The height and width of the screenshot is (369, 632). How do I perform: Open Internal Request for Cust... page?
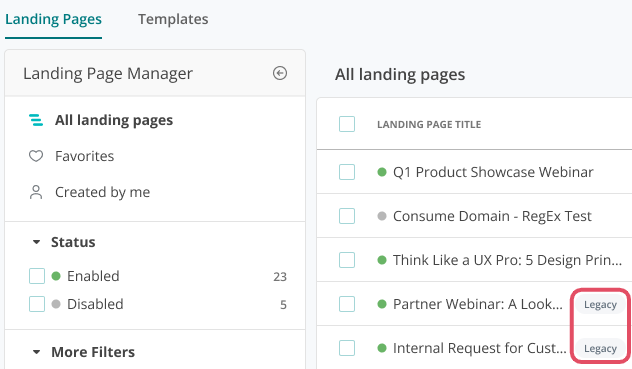point(480,348)
